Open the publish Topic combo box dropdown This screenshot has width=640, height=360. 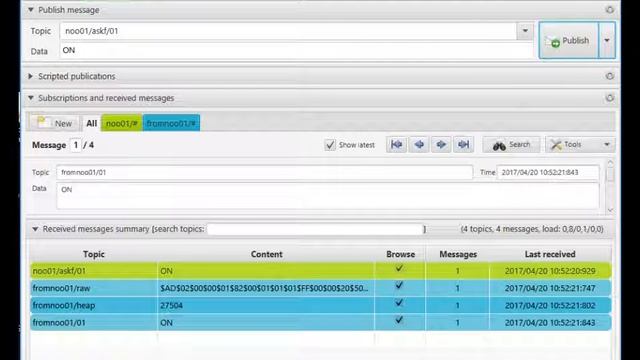pyautogui.click(x=525, y=31)
